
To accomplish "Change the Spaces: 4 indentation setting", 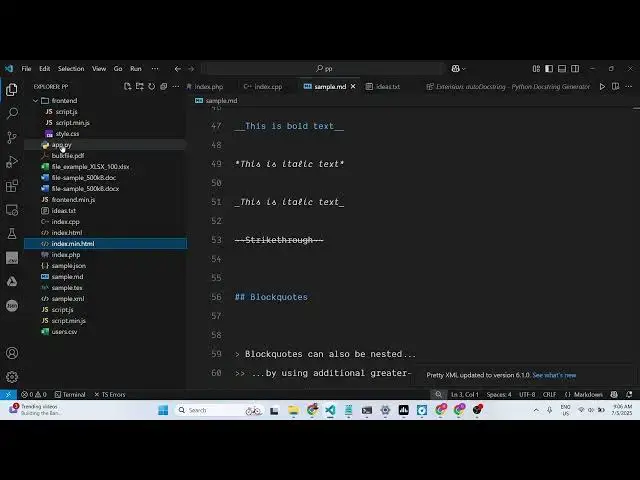I will [x=499, y=394].
